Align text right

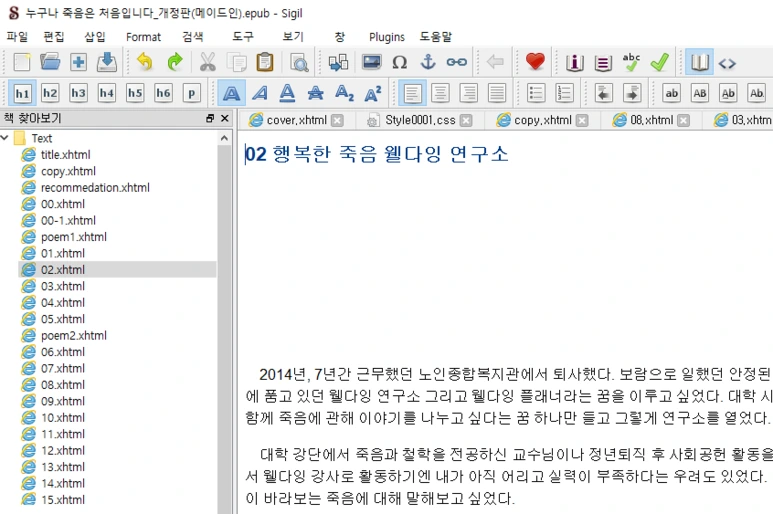(x=468, y=93)
